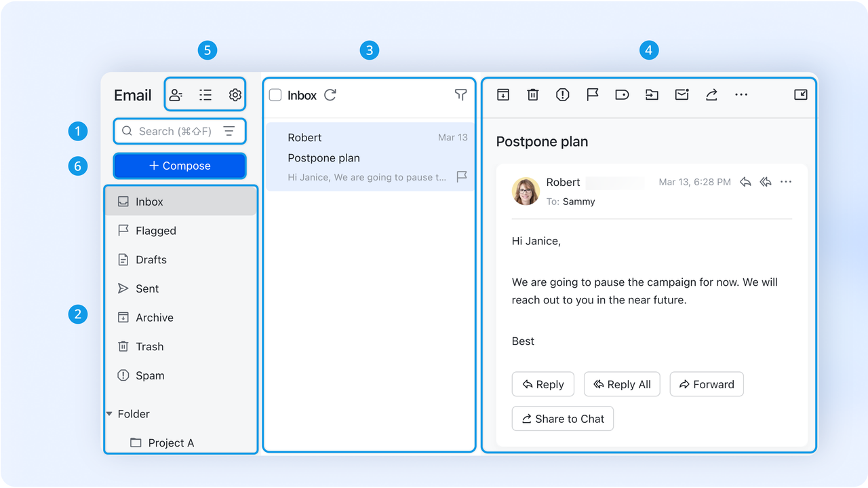Open email settings with the gear icon
Screen dimensions: 868x488
click(235, 95)
